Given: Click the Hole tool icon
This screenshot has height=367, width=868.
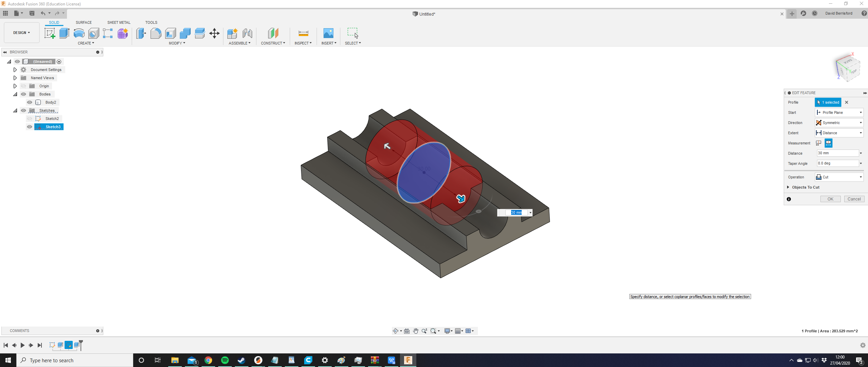Looking at the screenshot, I should coord(93,33).
